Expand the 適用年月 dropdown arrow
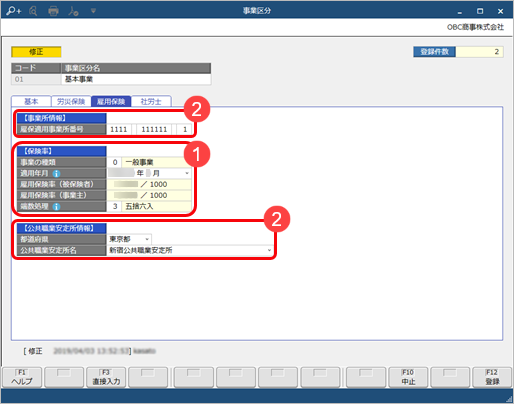Screen dimensions: 514x404 point(187,173)
